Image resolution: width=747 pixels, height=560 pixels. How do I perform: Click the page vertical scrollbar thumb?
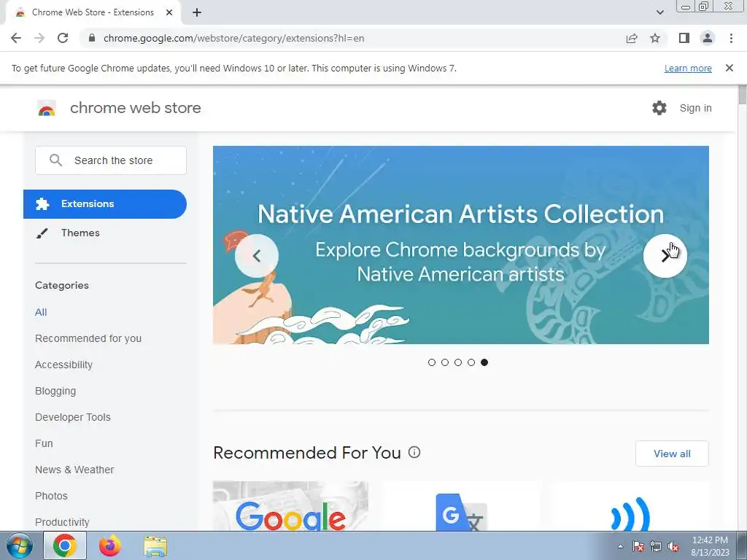pos(742,94)
